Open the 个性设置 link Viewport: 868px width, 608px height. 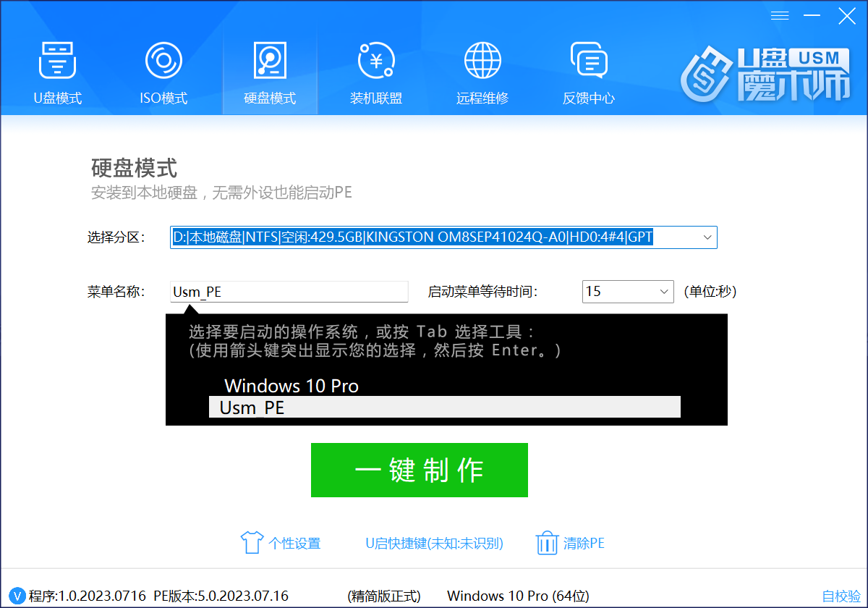coord(294,543)
